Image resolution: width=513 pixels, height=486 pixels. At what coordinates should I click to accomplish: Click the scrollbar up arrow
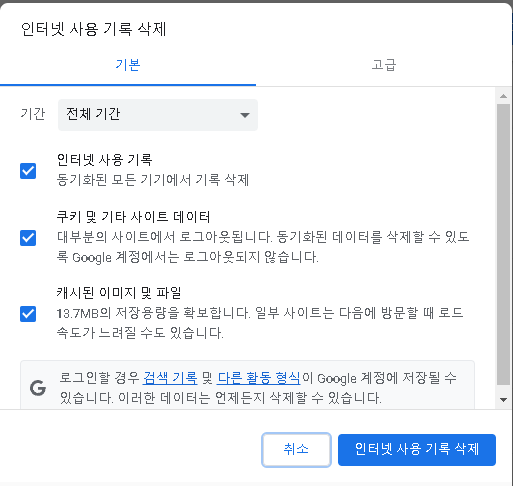click(503, 96)
